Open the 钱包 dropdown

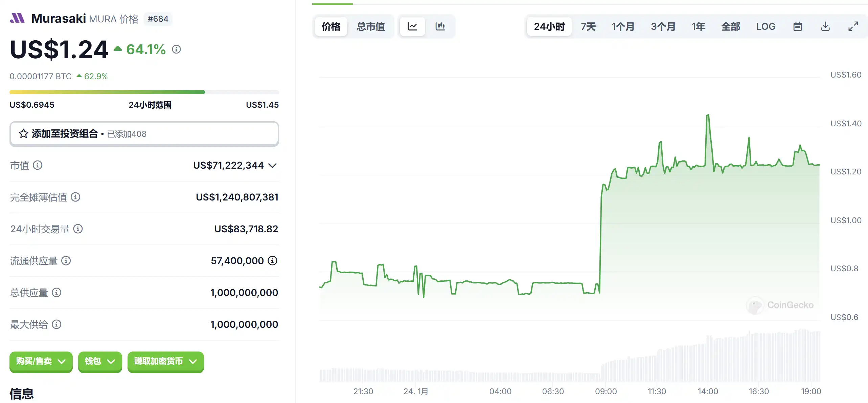coord(100,361)
